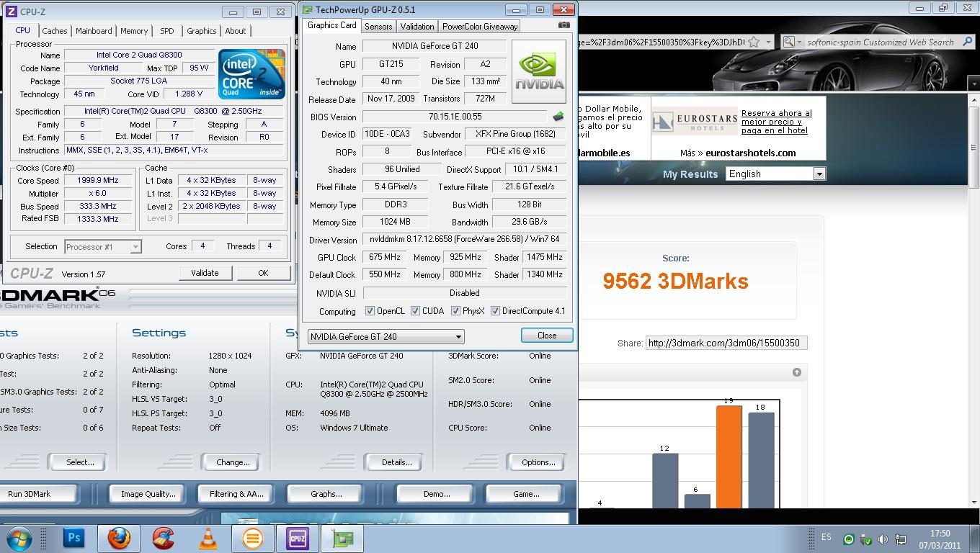Screen dimensions: 980x553
Task: Switch to the About tab in CPU-Z
Action: (x=236, y=31)
